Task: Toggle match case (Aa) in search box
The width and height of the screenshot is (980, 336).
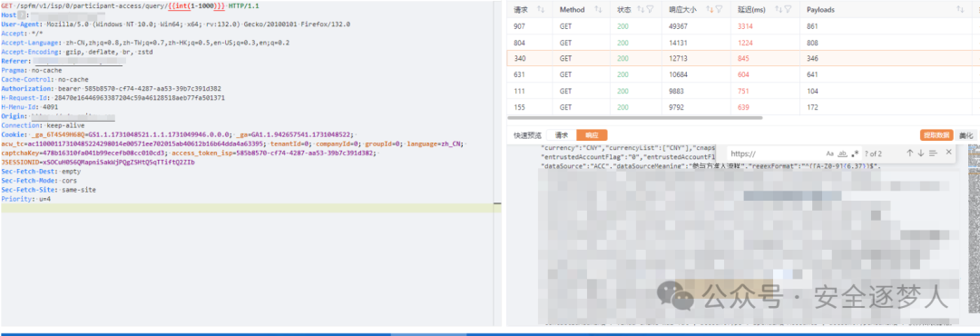Action: 830,153
